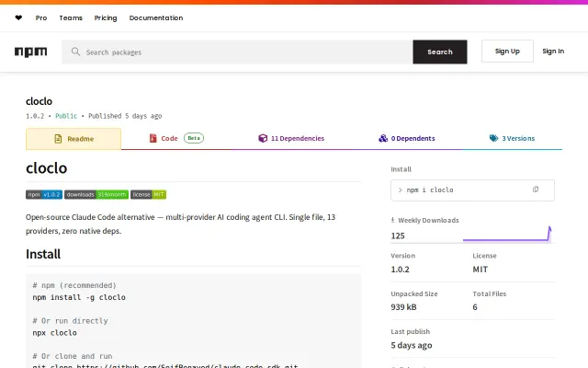Switch to the Code tab
Screen dimensions: 588x368
[175, 139]
